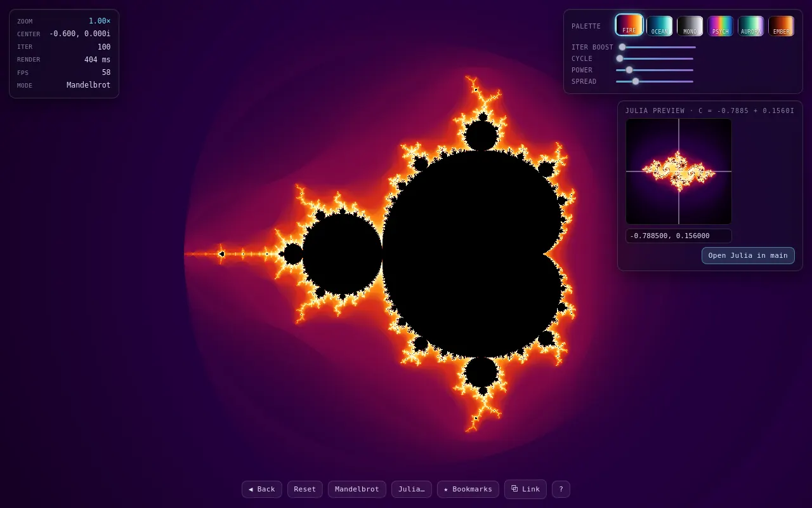Click the Julia Preview header text
This screenshot has width=812, height=508.
(710, 110)
